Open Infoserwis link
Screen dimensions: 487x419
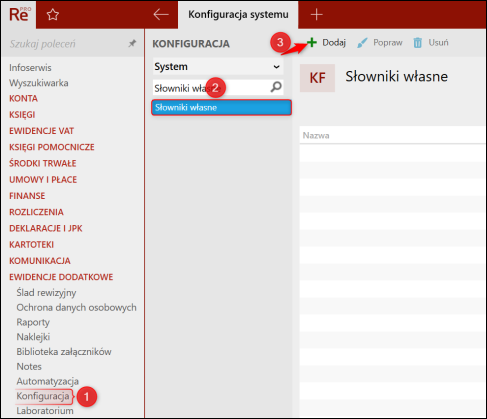(30, 68)
